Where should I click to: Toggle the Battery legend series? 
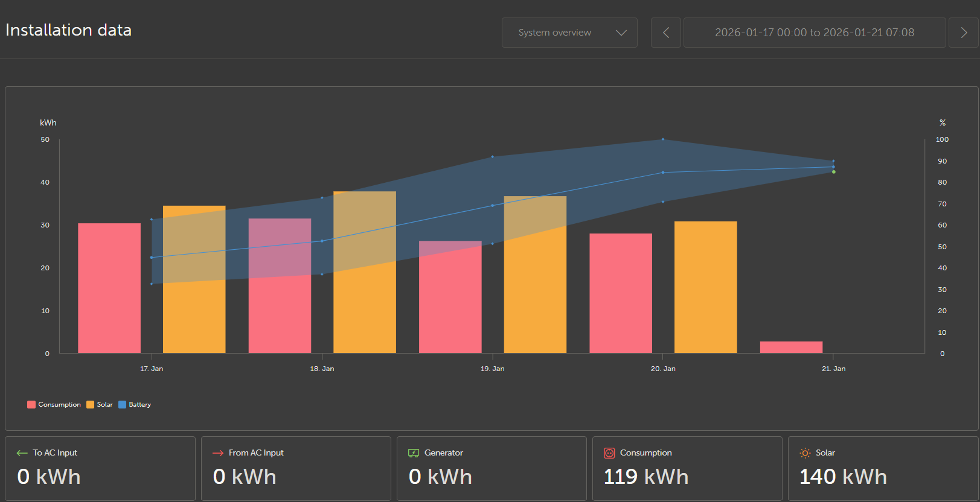135,404
